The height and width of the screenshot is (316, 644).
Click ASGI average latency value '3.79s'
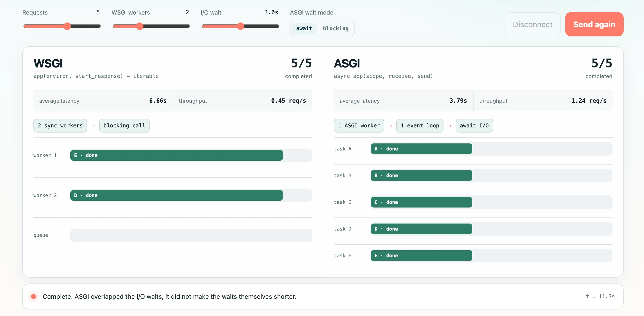pos(458,101)
